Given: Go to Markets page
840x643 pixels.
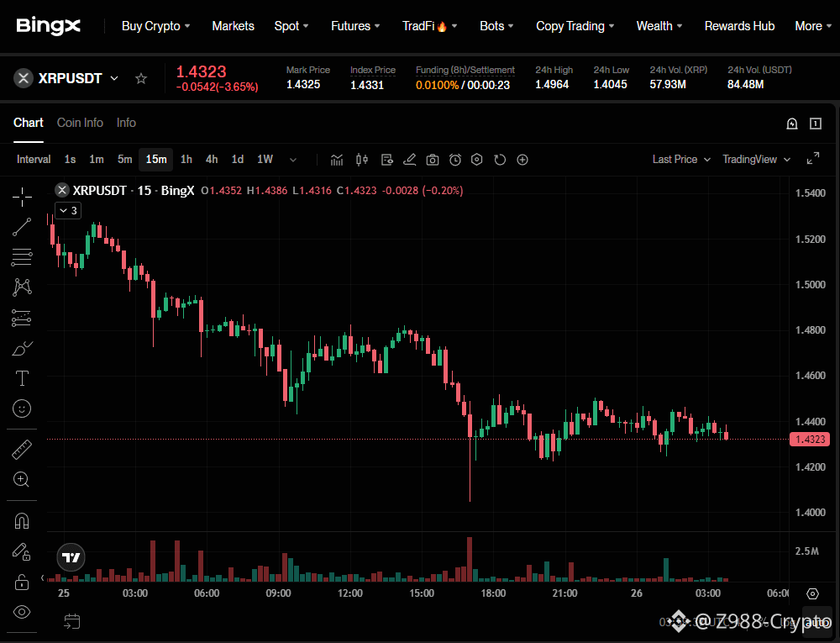Looking at the screenshot, I should 233,26.
